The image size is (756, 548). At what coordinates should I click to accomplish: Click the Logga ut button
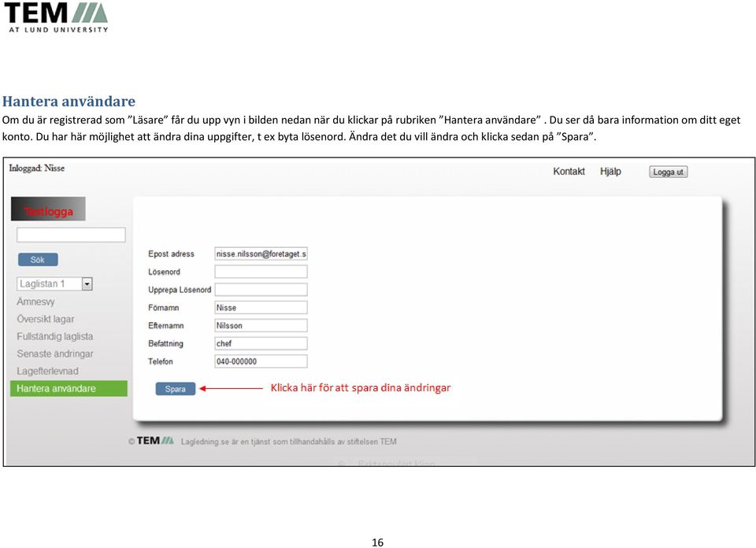click(x=669, y=172)
